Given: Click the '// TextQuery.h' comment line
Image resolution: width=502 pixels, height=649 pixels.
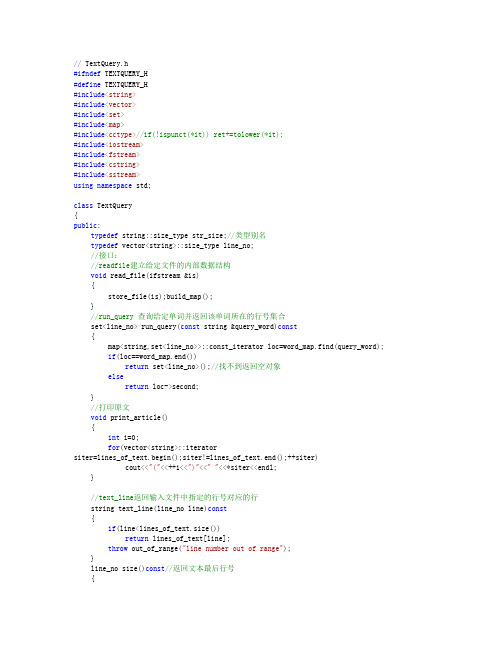Looking at the screenshot, I should 101,63.
